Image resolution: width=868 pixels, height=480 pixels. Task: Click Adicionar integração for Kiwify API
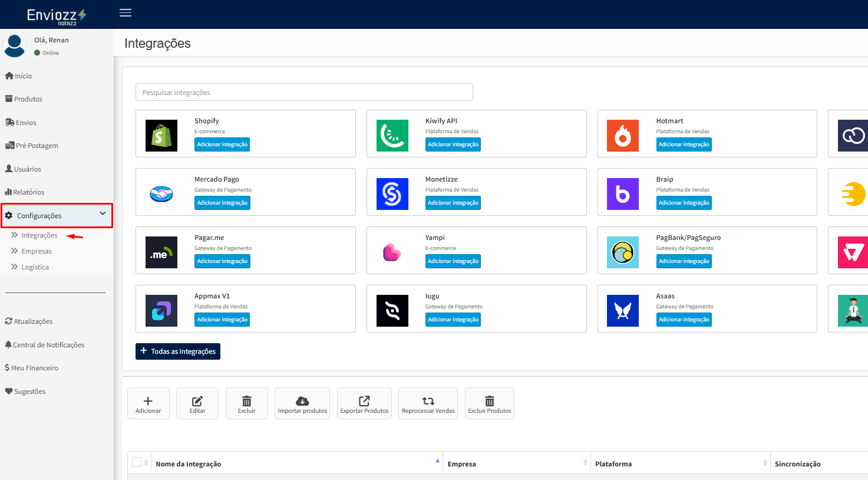(453, 144)
